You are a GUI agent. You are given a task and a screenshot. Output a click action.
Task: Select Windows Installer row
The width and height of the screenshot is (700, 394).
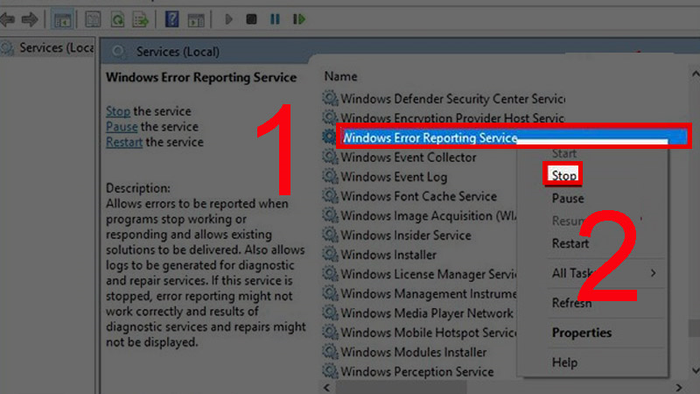coord(379,255)
